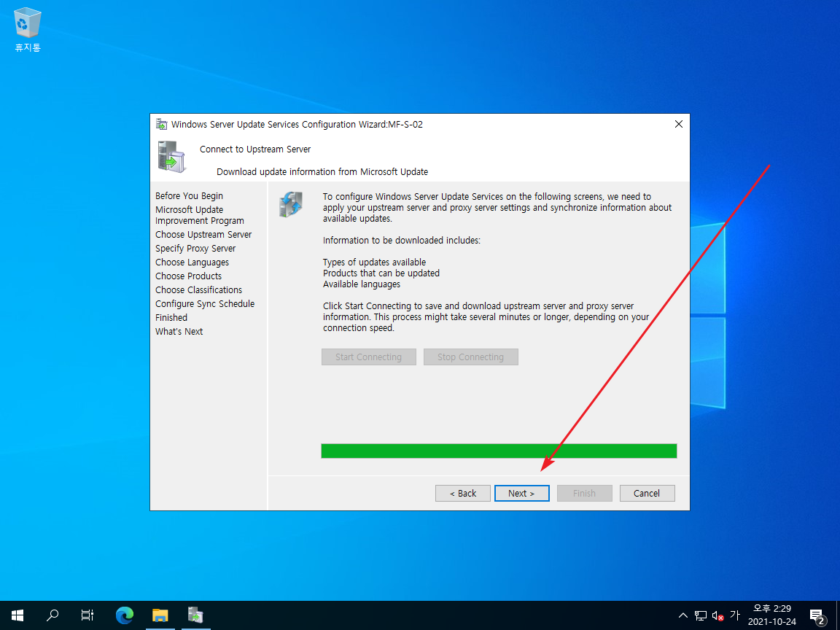This screenshot has width=840, height=630.
Task: Click the WSUS wizard title bar icon
Action: coord(161,124)
